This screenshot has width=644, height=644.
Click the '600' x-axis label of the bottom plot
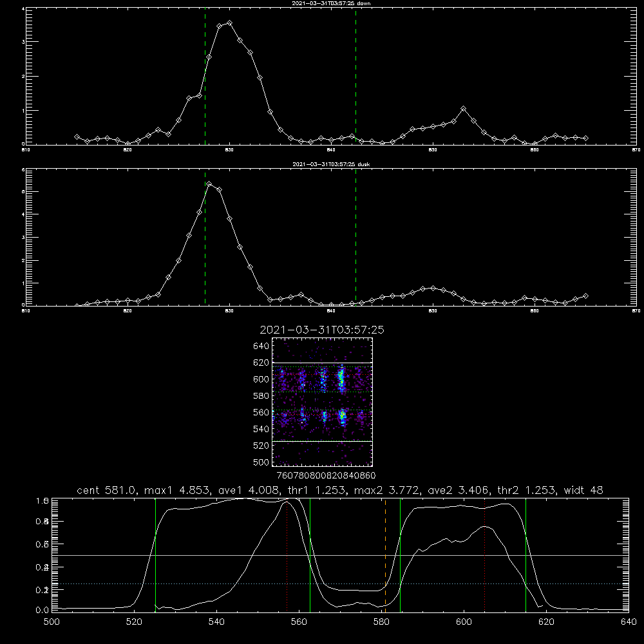coord(464,622)
